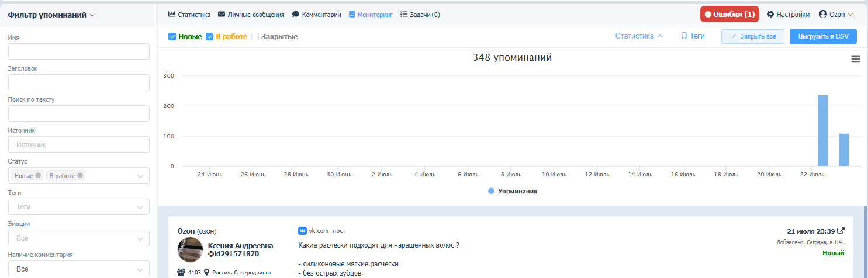
Task: Collapse the Фильтр упоминаний panel header
Action: coord(51,15)
